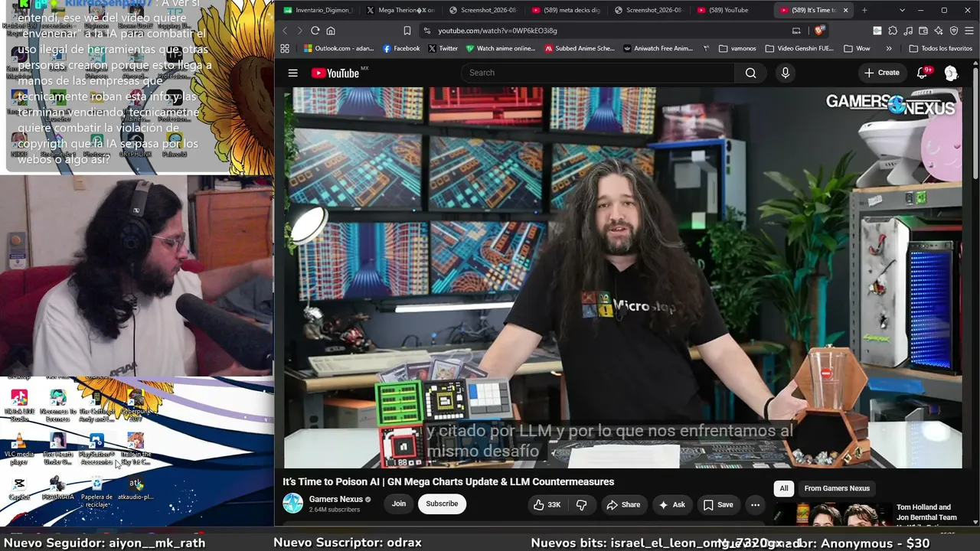Start voice search with the microphone
980x551 pixels.
point(785,73)
